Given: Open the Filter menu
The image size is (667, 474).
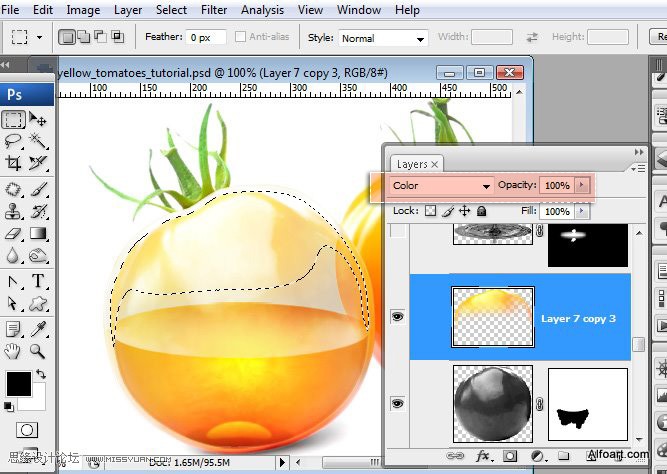Looking at the screenshot, I should pyautogui.click(x=214, y=10).
